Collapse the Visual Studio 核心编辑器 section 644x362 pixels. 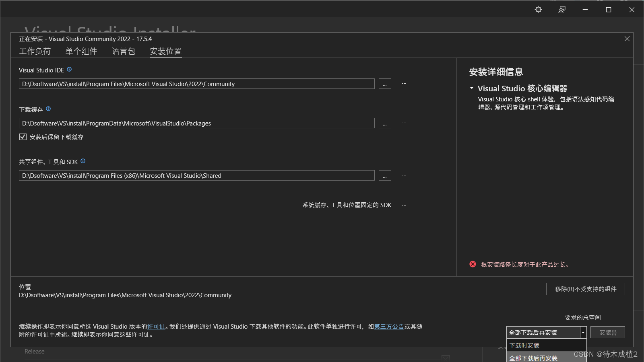click(472, 88)
